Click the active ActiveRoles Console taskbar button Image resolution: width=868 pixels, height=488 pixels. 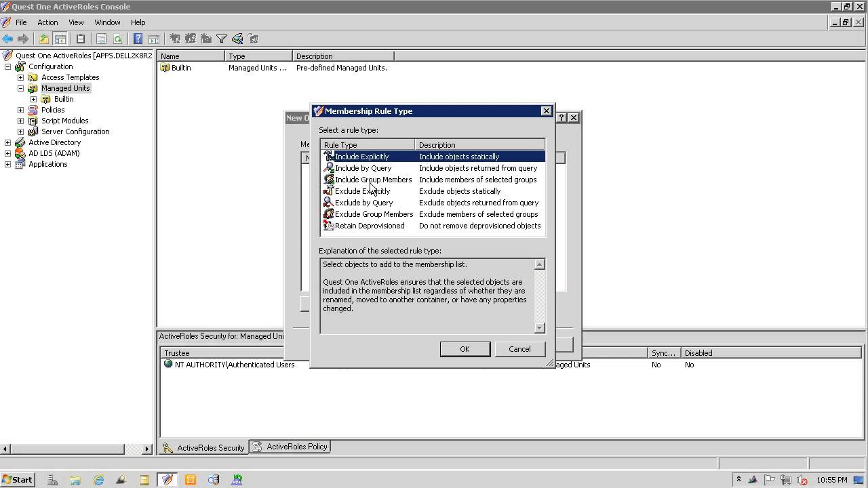coord(167,480)
